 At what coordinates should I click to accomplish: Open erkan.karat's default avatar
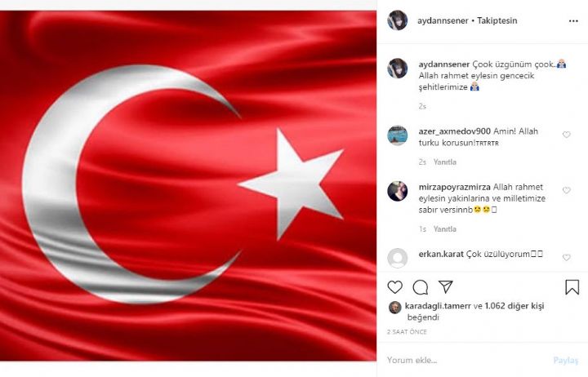click(x=397, y=258)
